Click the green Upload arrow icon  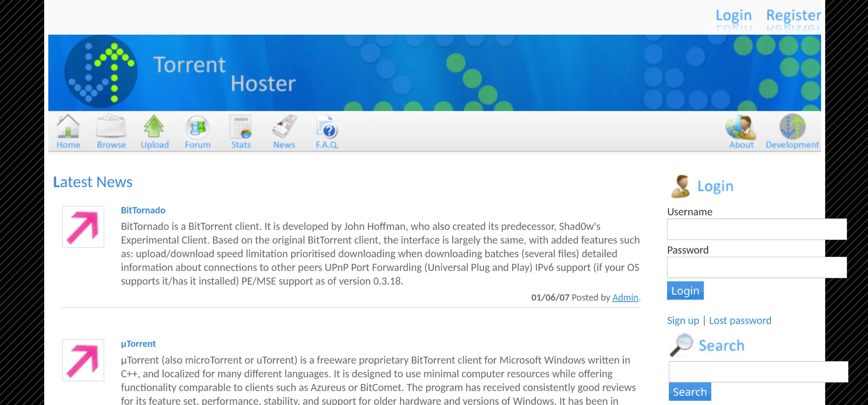pyautogui.click(x=154, y=126)
